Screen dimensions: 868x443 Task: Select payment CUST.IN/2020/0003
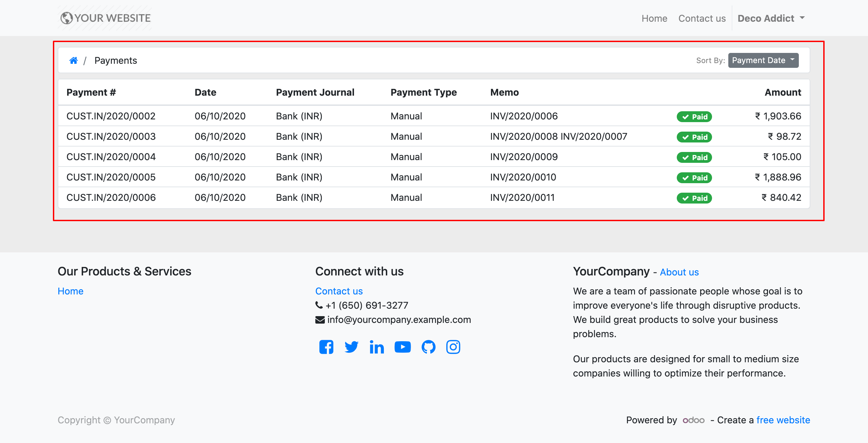(x=111, y=136)
